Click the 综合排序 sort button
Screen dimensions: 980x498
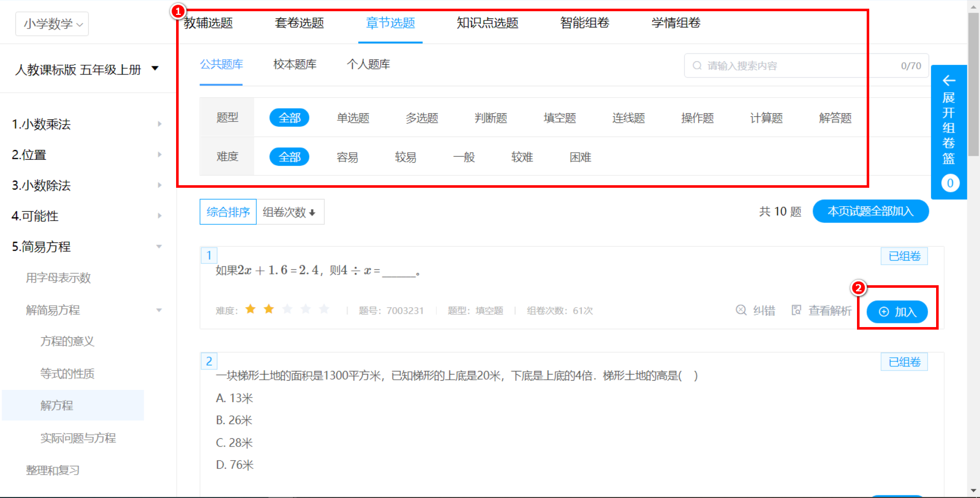tap(228, 212)
